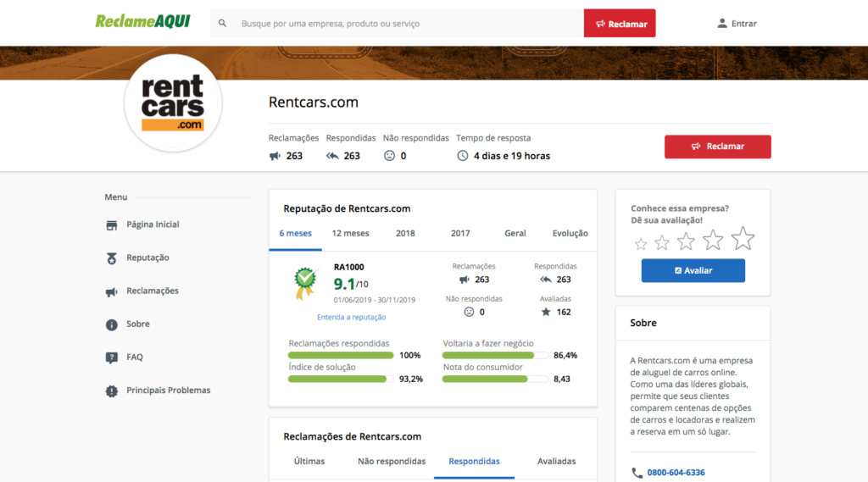868x482 pixels.
Task: Open Reputação in side menu
Action: tap(147, 258)
